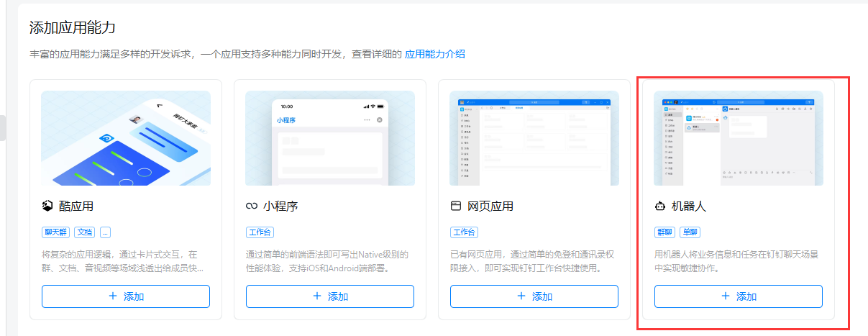Click the 小程序 infinity-loop icon
This screenshot has width=868, height=336.
pyautogui.click(x=252, y=206)
